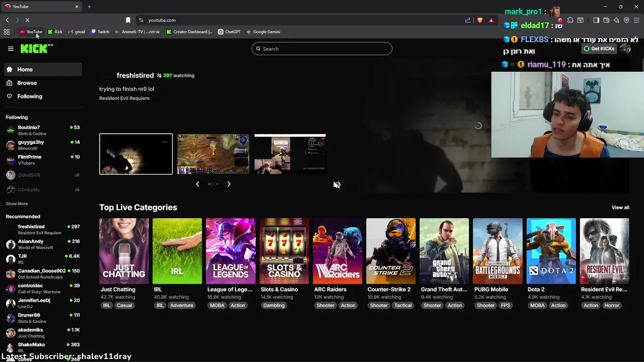
Task: Go back with browser back arrow
Action: click(7, 20)
